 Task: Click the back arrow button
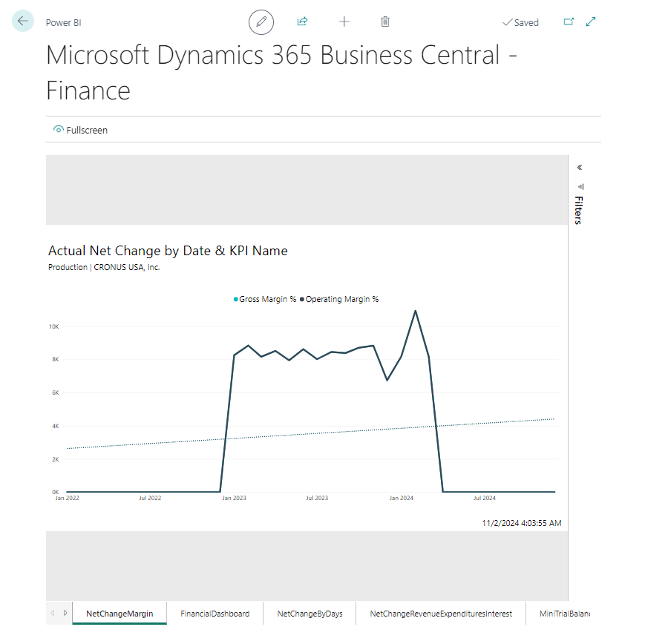tap(23, 22)
